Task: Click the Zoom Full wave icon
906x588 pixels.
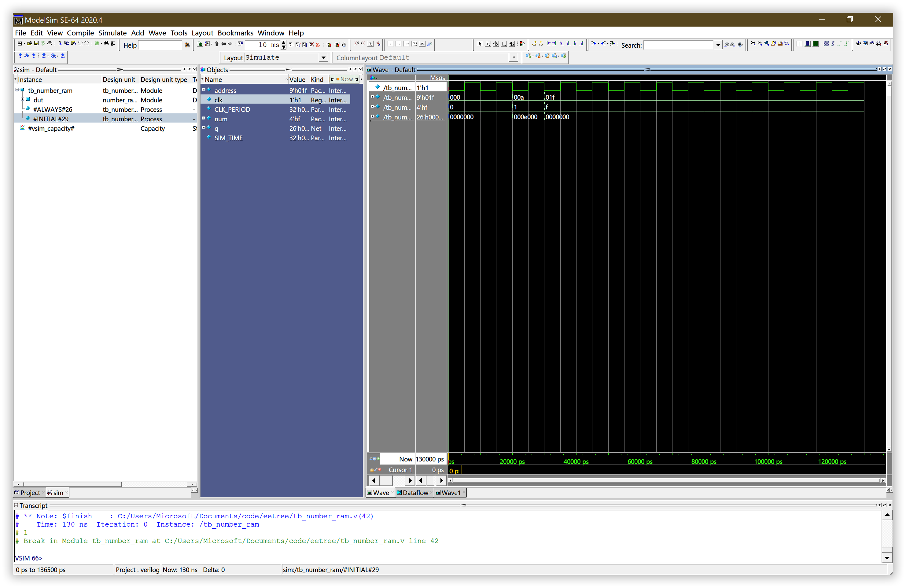Action: [767, 43]
